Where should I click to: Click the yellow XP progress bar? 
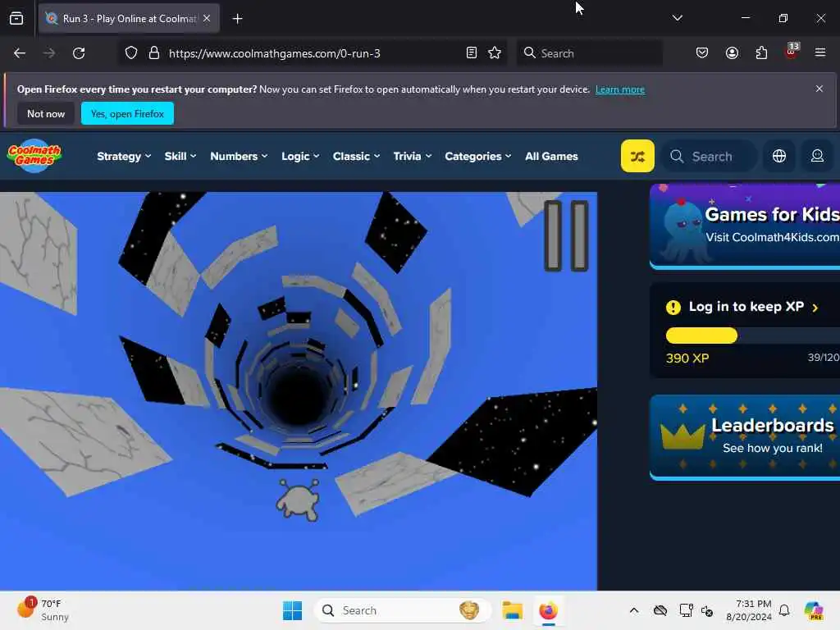702,336
